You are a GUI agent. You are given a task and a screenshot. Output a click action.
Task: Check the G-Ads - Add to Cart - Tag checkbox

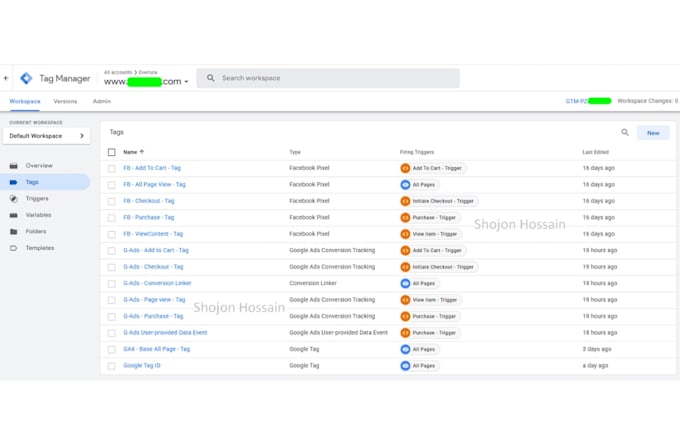coord(111,251)
